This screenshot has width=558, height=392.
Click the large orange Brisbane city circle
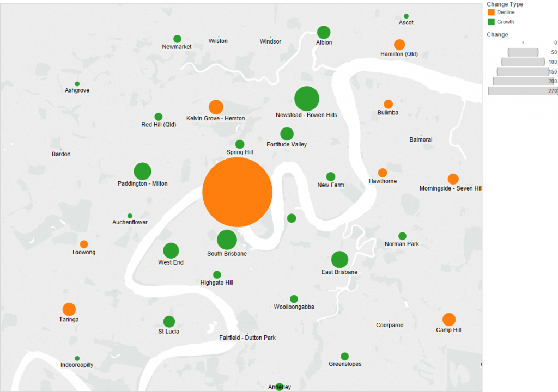(x=237, y=192)
